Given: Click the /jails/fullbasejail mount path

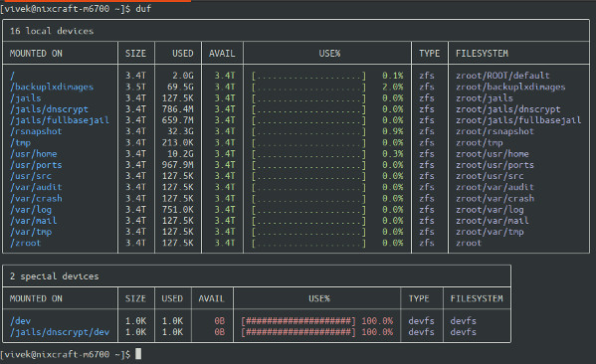Looking at the screenshot, I should point(60,120).
